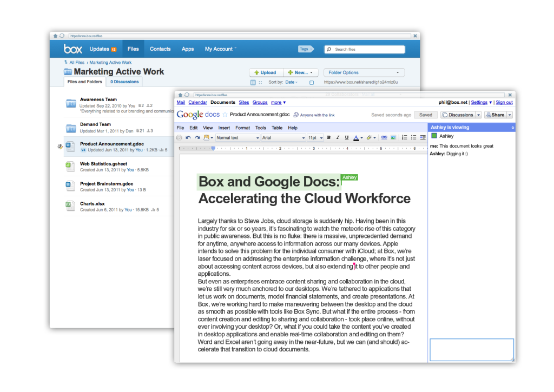The image size is (554, 392).
Task: Open the Folder Options dropdown
Action: (x=364, y=72)
